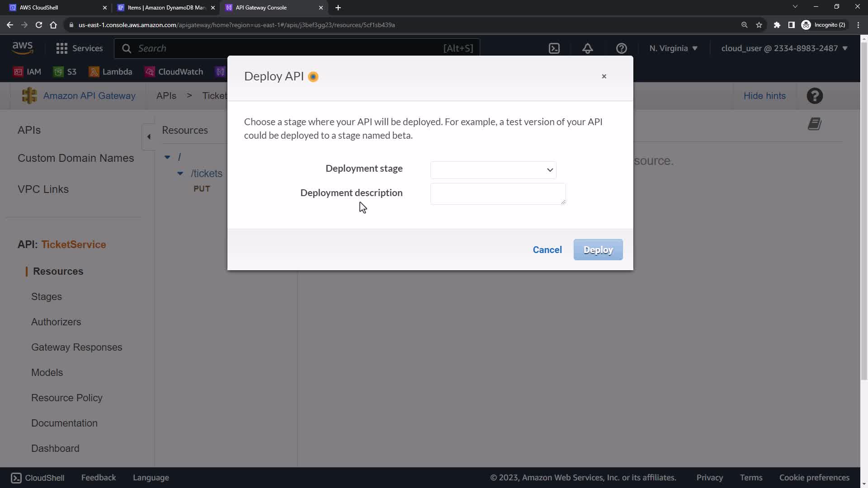Viewport: 868px width, 488px height.
Task: Click the Deploy button
Action: pos(598,250)
